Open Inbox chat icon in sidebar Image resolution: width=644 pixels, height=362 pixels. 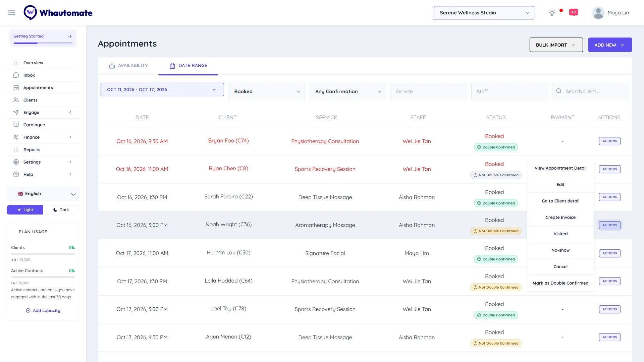[16, 75]
